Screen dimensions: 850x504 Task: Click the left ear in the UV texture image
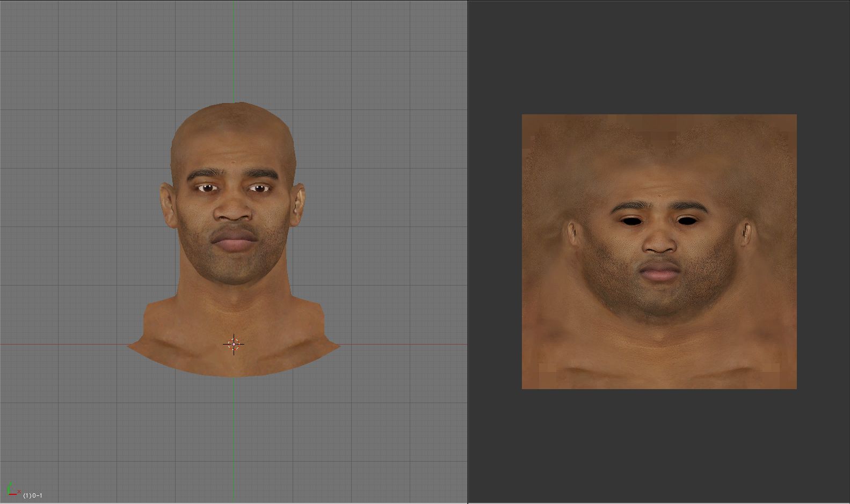point(573,233)
